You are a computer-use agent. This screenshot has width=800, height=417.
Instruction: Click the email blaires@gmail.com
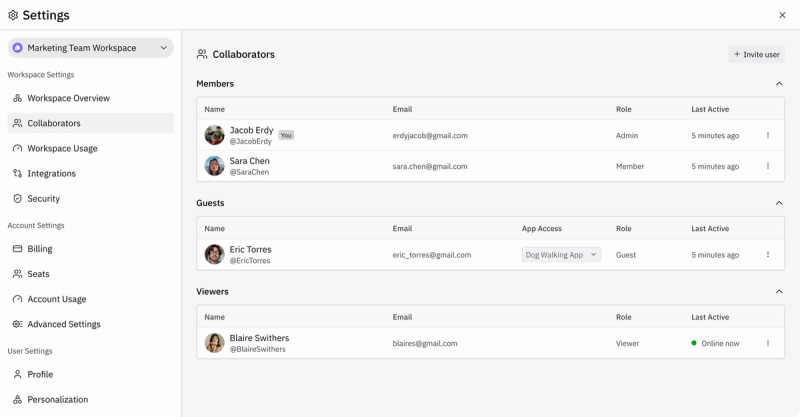425,344
